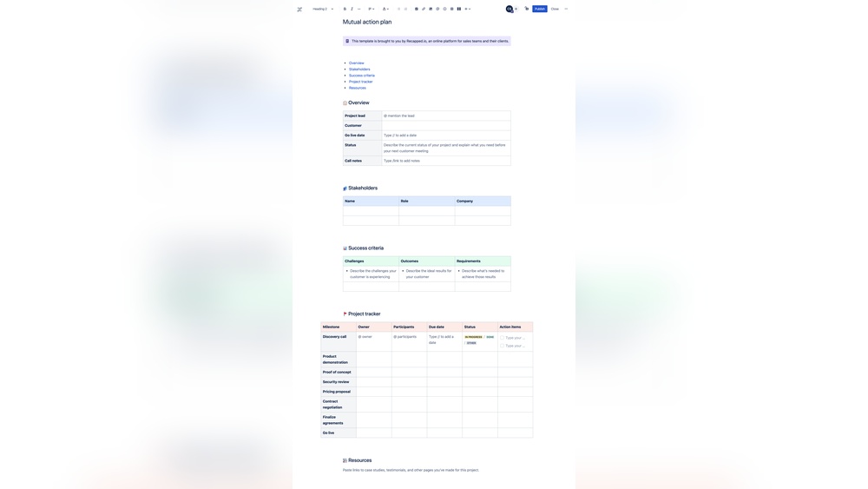Click the Confluence logo icon

299,10
